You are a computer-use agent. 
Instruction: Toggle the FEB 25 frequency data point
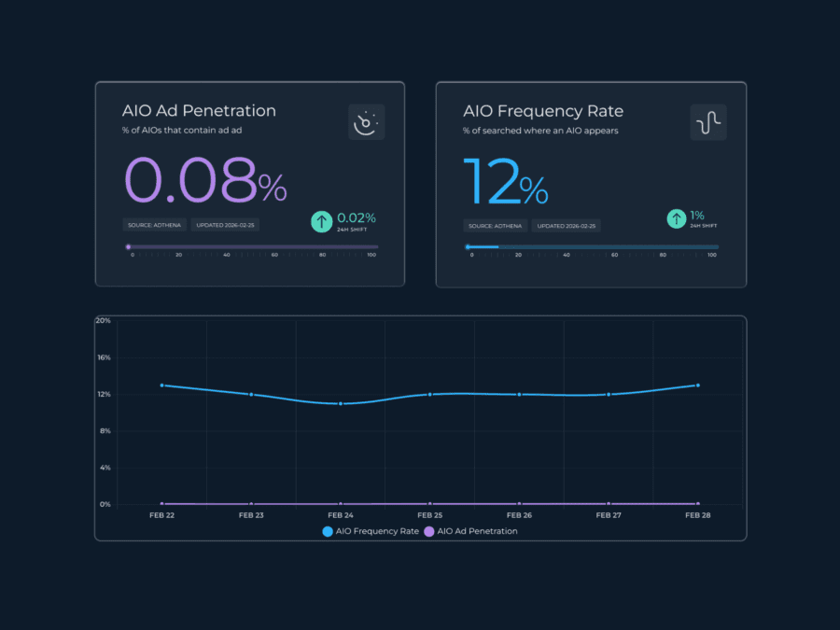(x=429, y=394)
